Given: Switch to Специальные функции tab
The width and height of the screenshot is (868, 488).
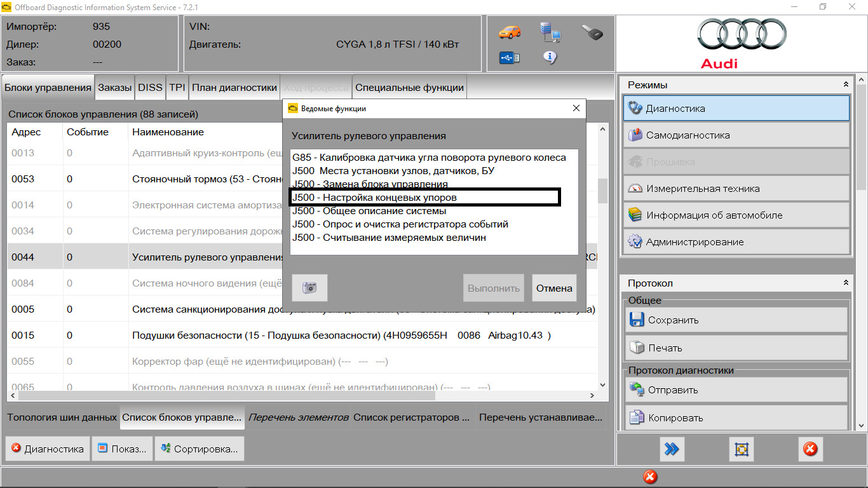Looking at the screenshot, I should click(x=409, y=88).
